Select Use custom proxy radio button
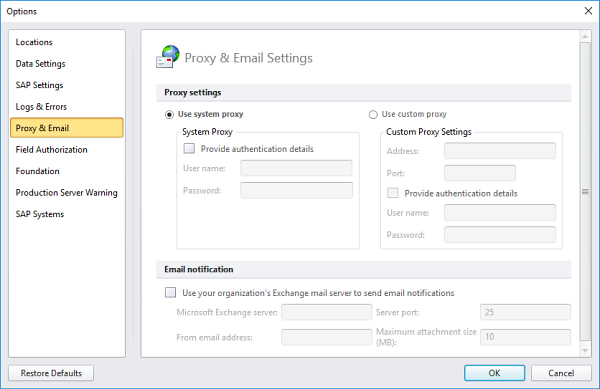The image size is (600, 389). point(373,114)
